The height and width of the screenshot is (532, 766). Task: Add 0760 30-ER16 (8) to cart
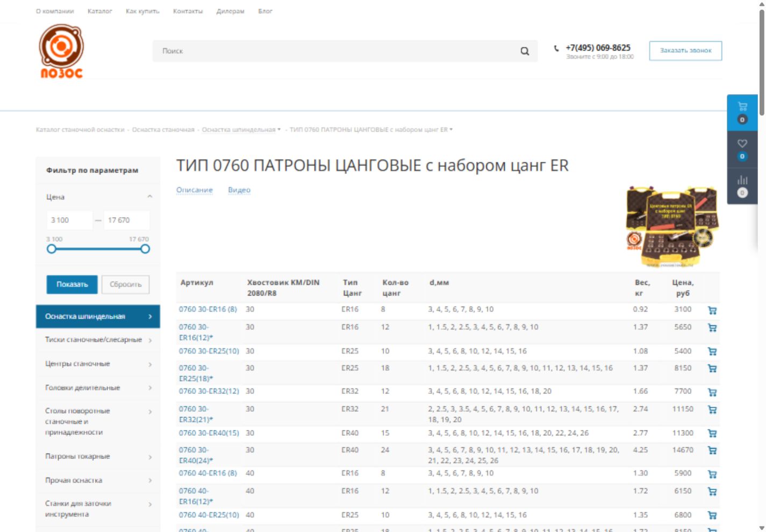[712, 310]
